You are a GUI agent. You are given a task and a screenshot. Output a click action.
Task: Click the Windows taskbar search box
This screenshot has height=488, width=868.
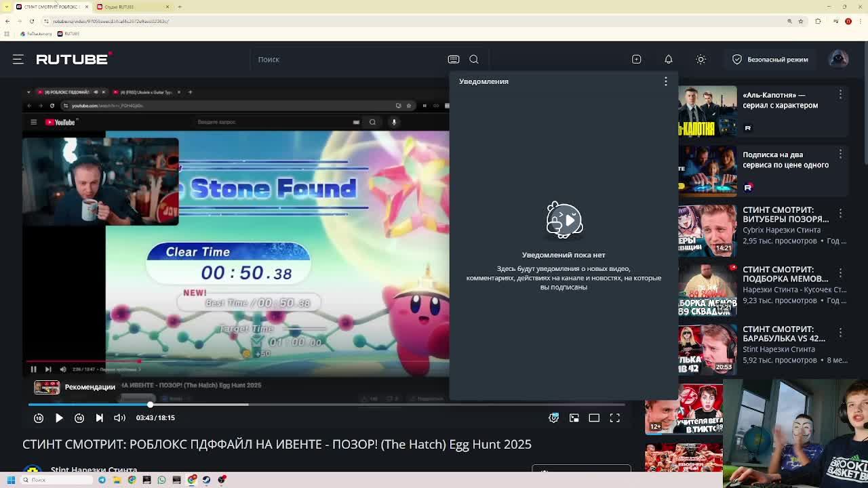tap(58, 480)
